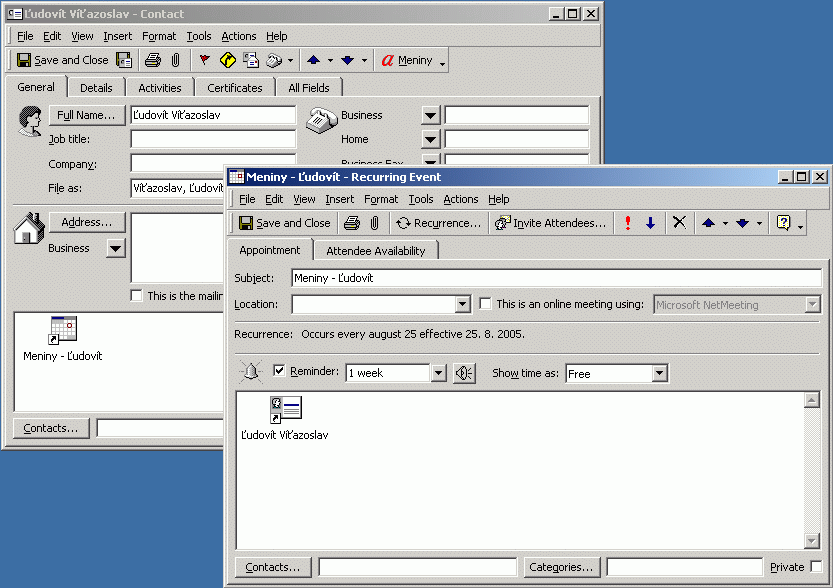Go to previous item in event window
The image size is (833, 588).
(x=708, y=223)
